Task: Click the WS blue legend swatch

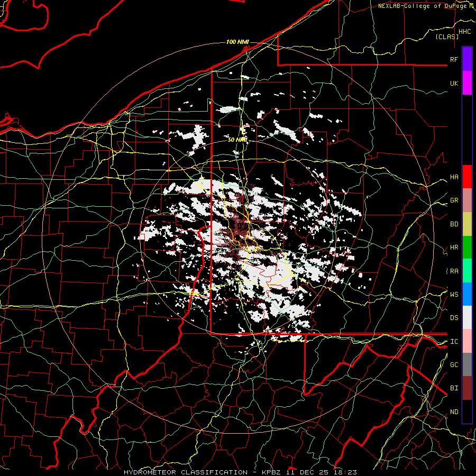Action: 467,294
